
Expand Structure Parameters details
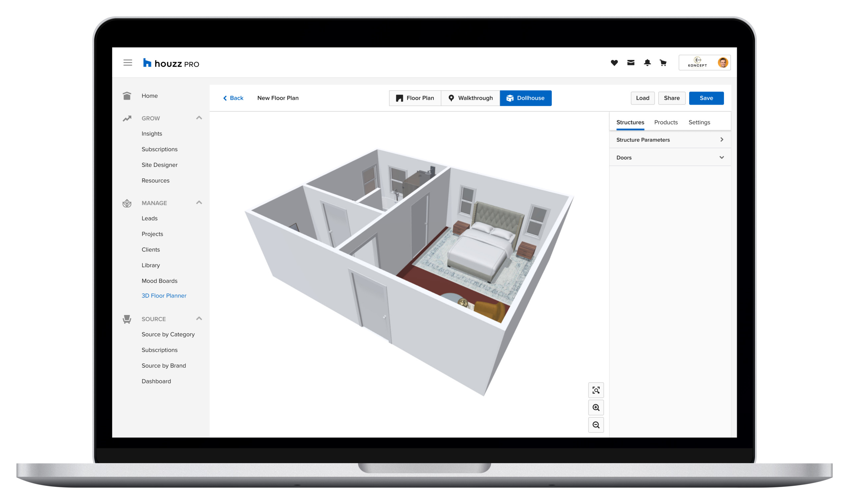(722, 139)
